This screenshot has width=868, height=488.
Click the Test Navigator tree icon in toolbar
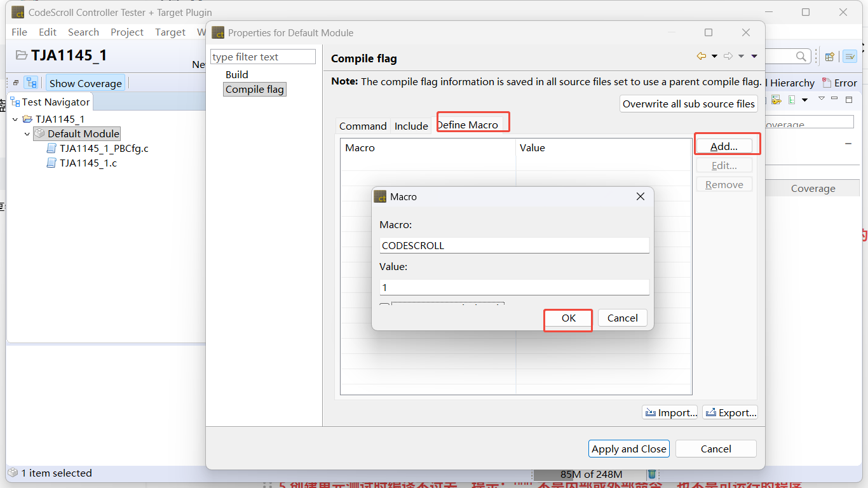[31, 83]
